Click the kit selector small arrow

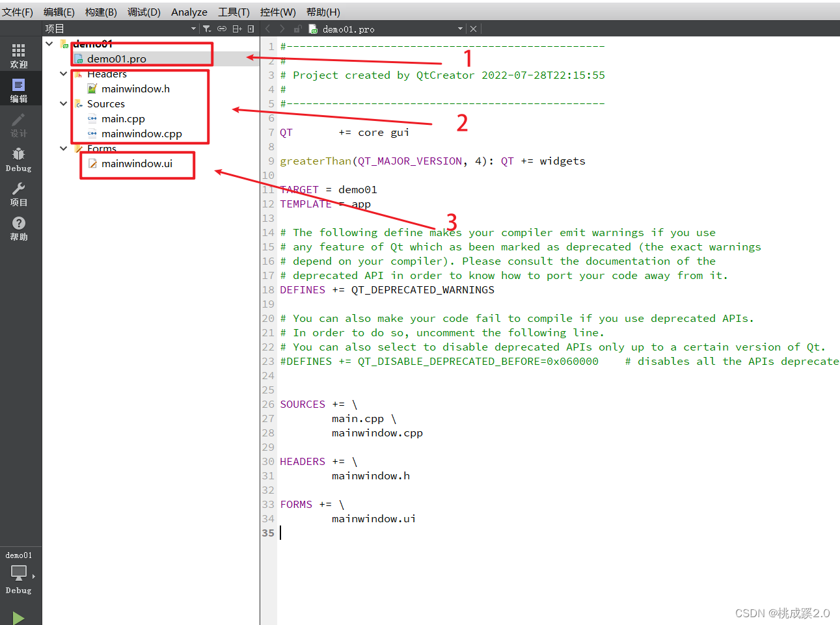pyautogui.click(x=34, y=576)
